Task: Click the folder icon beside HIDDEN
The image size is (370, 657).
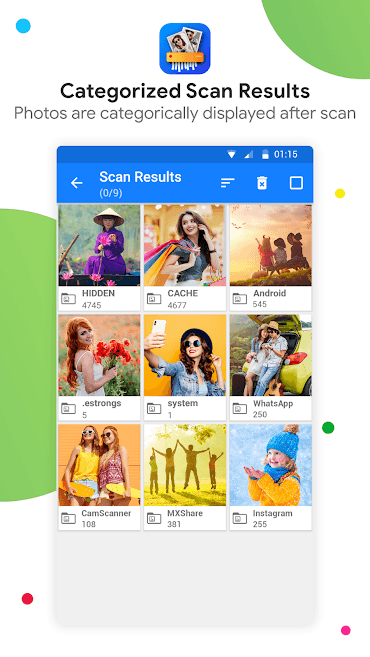Action: [69, 299]
